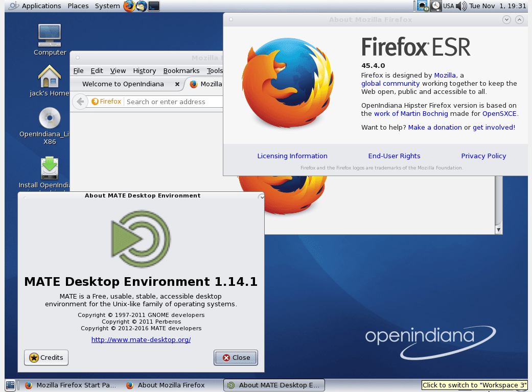Click the MATE logo in About dialog
This screenshot has width=532, height=392.
tap(141, 239)
